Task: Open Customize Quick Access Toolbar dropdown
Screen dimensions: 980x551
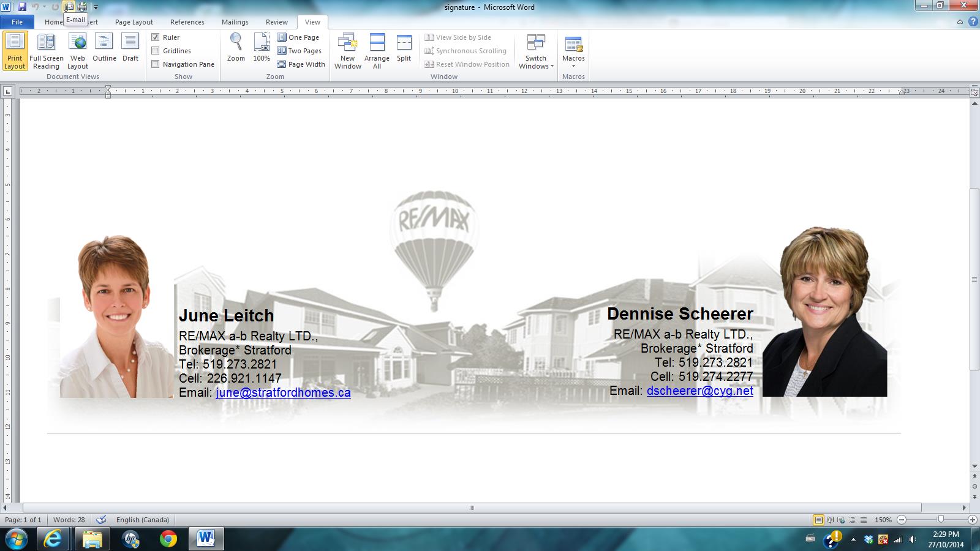Action: coord(96,7)
